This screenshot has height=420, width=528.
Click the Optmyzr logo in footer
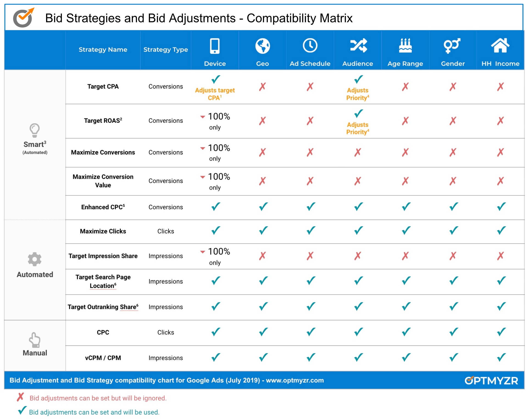[491, 380]
